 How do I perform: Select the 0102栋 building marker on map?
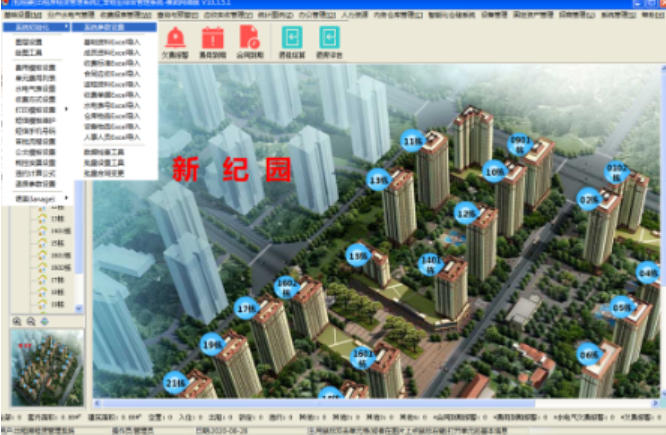(x=617, y=172)
